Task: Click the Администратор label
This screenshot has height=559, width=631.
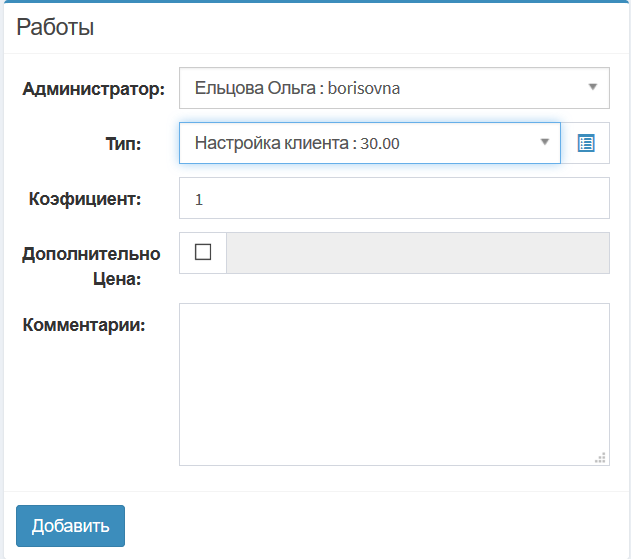Action: click(x=93, y=89)
